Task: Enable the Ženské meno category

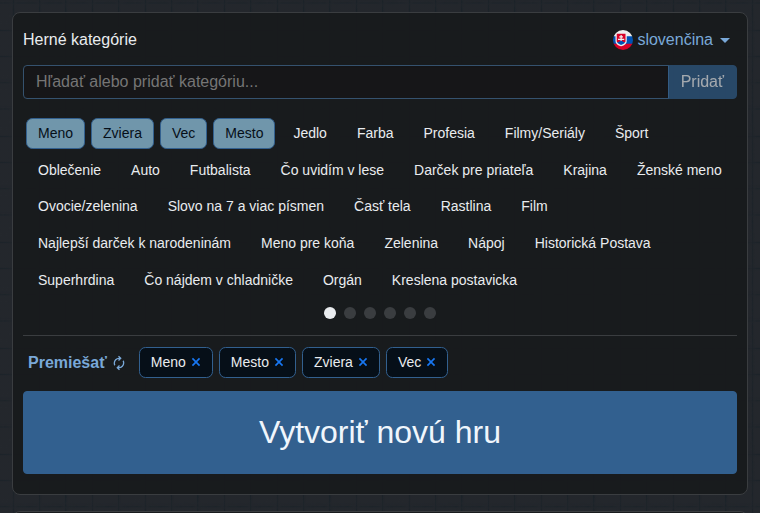Action: (679, 170)
